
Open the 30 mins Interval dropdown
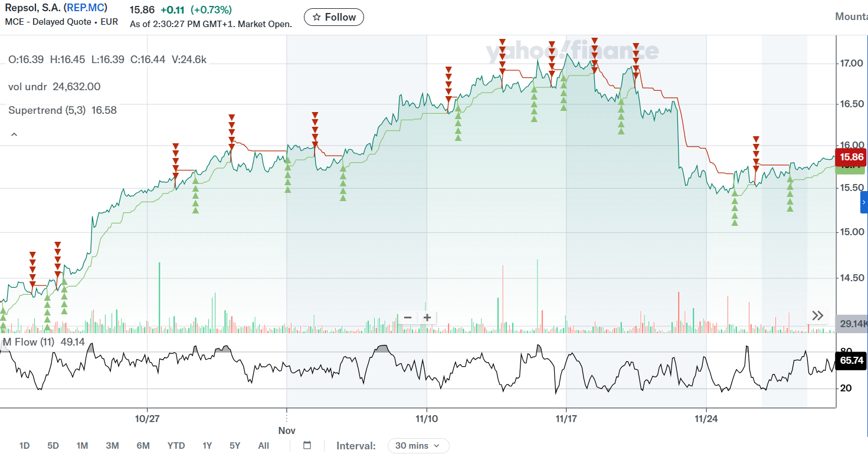[418, 446]
